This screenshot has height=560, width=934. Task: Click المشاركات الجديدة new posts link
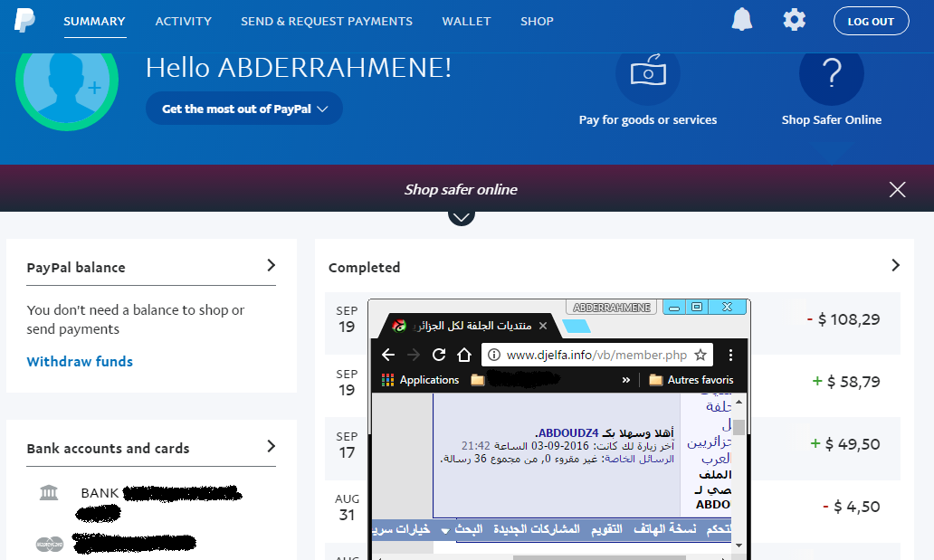tap(537, 529)
